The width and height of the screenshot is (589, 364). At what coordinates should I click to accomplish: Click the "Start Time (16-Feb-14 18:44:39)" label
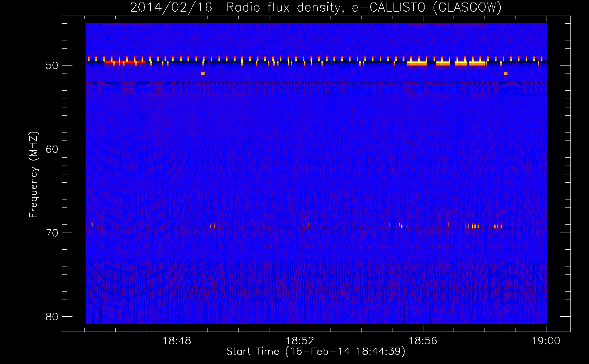pos(316,352)
